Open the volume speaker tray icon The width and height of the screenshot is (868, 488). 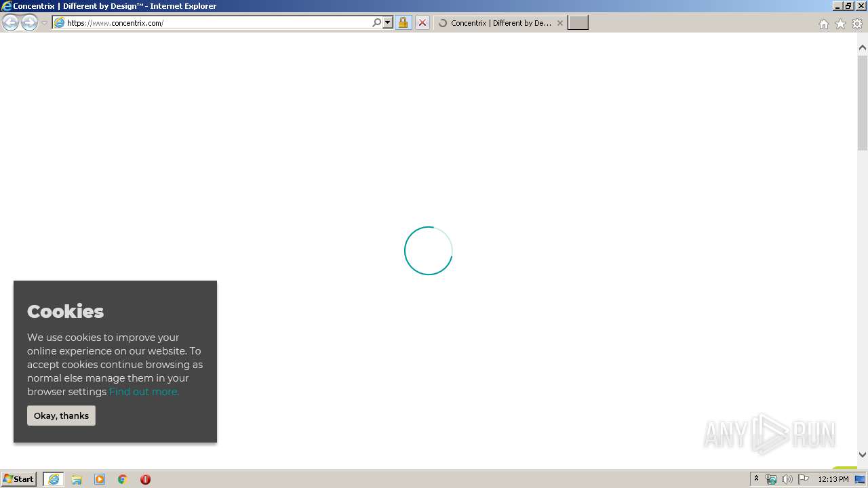tap(787, 479)
